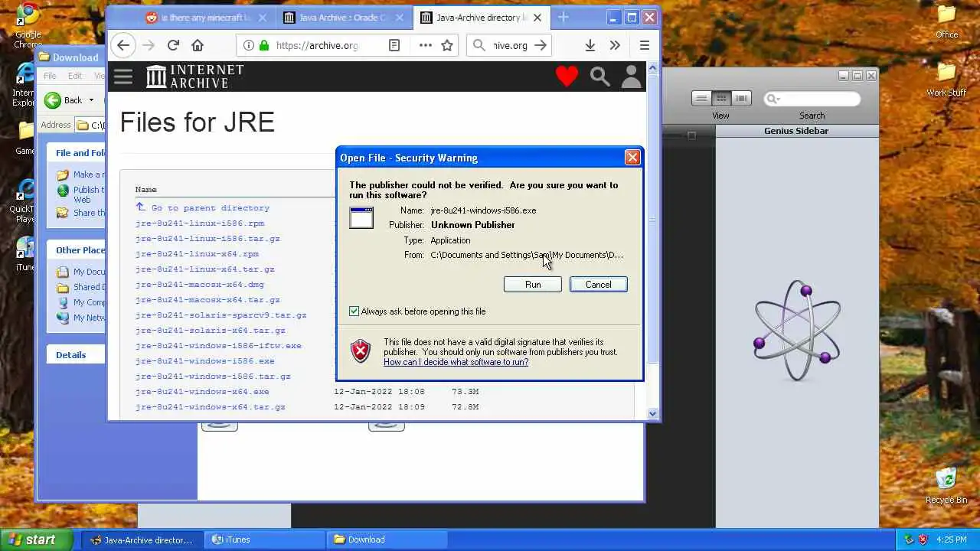Click Google Chrome desktop shortcut
Screen dimensions: 980x551
28,25
